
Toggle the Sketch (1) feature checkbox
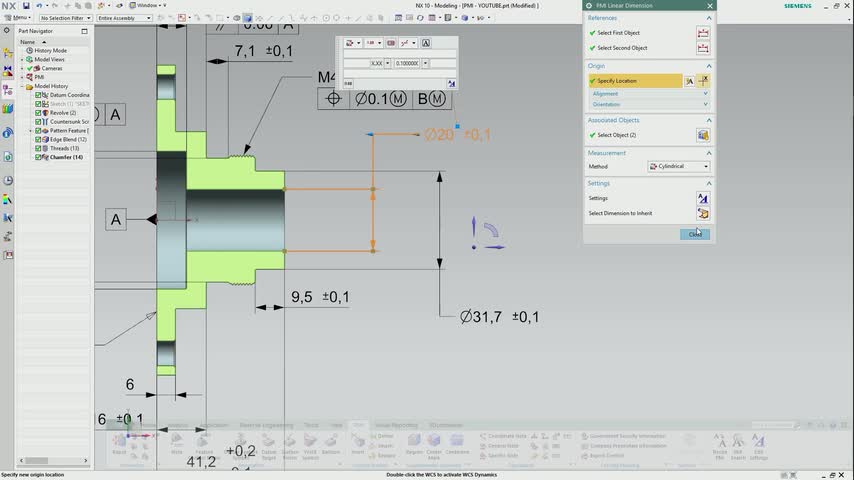click(38, 104)
